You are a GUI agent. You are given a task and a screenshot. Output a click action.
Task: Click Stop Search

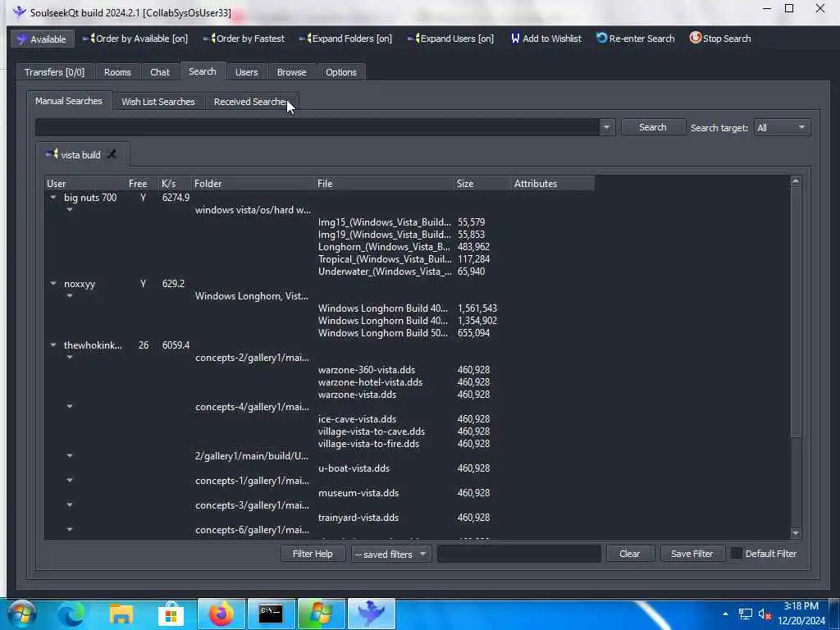pyautogui.click(x=720, y=39)
